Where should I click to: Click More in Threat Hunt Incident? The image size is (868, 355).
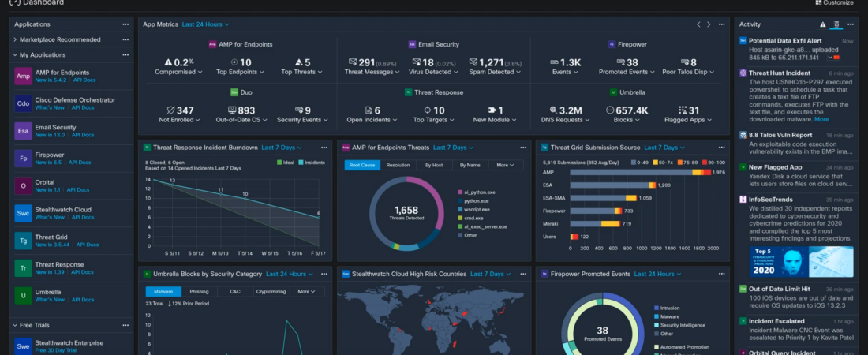click(821, 119)
